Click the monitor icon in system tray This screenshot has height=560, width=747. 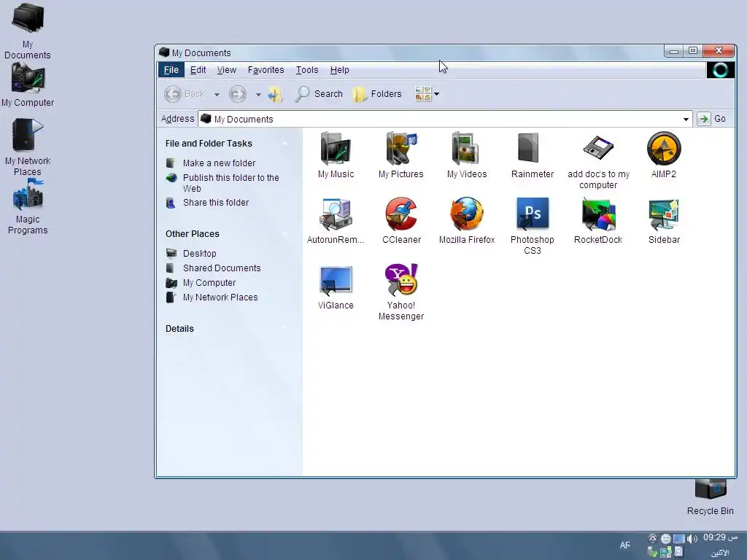[679, 539]
